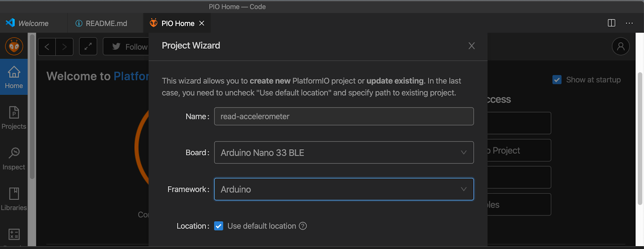The image size is (644, 249).
Task: Open the Home sidebar section
Action: point(14,77)
